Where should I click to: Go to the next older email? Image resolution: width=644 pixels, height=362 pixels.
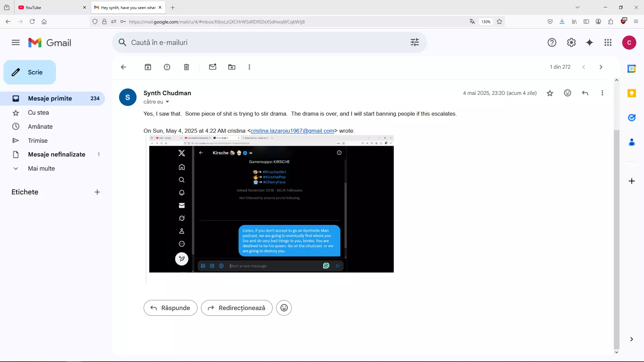pyautogui.click(x=601, y=67)
